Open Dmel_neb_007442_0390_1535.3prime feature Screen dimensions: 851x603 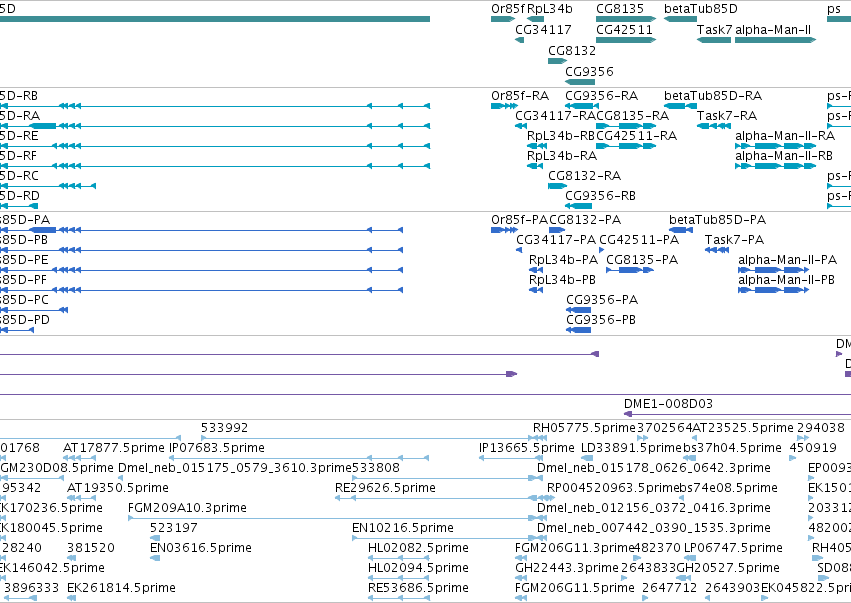[653, 528]
